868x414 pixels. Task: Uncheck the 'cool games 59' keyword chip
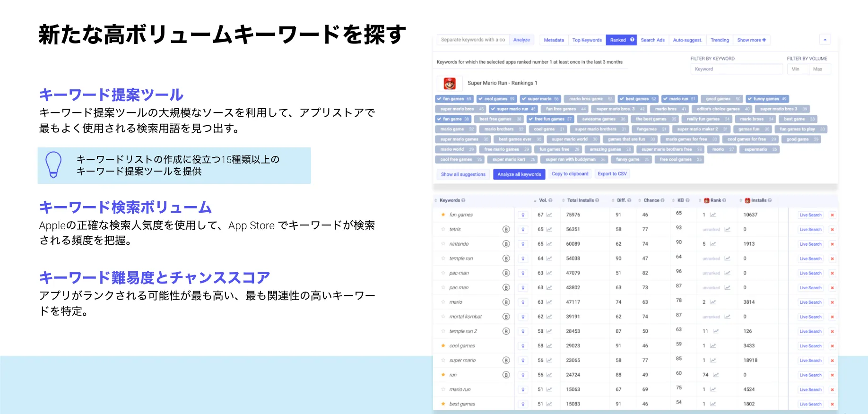[496, 99]
